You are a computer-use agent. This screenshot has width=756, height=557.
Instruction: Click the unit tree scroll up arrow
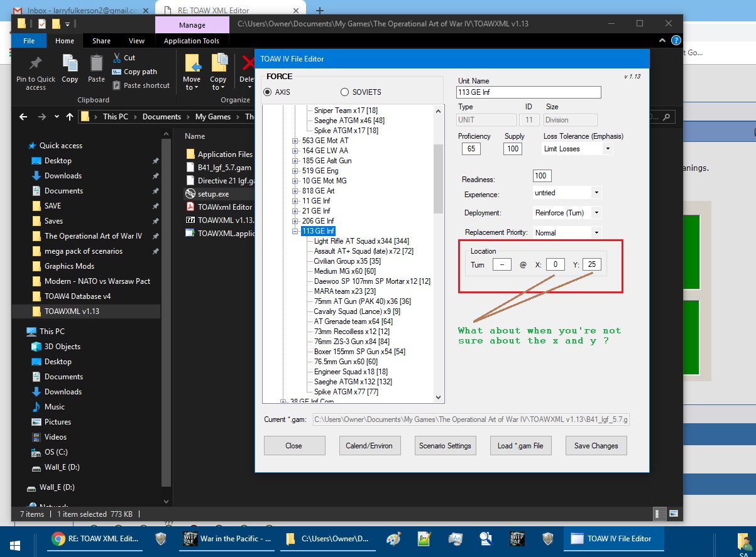pos(439,111)
